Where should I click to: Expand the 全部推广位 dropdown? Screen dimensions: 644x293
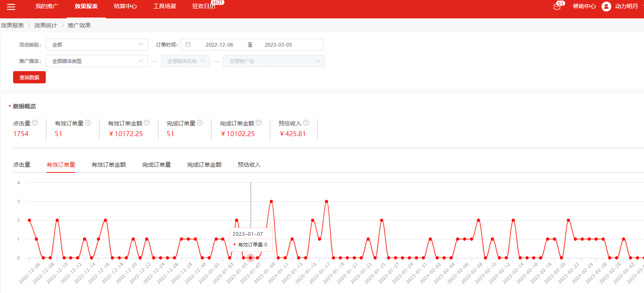[x=274, y=61]
